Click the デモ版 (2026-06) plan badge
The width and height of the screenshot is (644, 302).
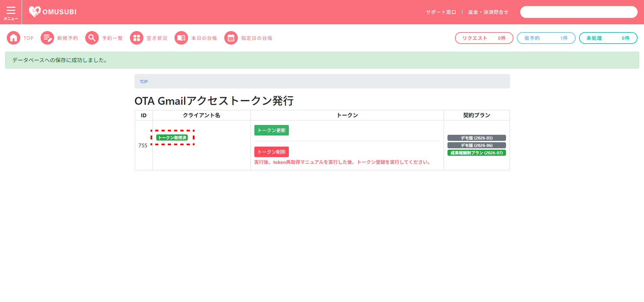(477, 145)
